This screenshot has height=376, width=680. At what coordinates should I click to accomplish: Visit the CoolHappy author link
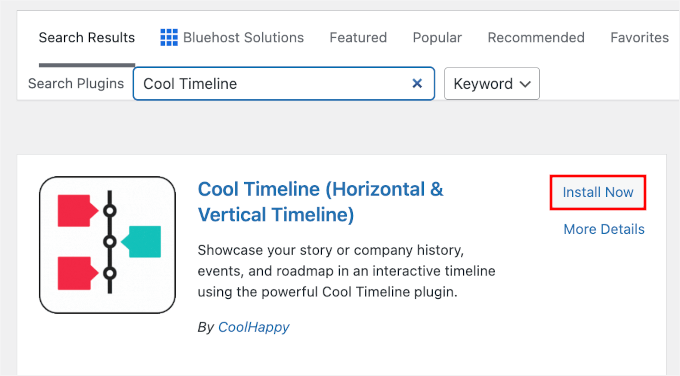point(254,327)
